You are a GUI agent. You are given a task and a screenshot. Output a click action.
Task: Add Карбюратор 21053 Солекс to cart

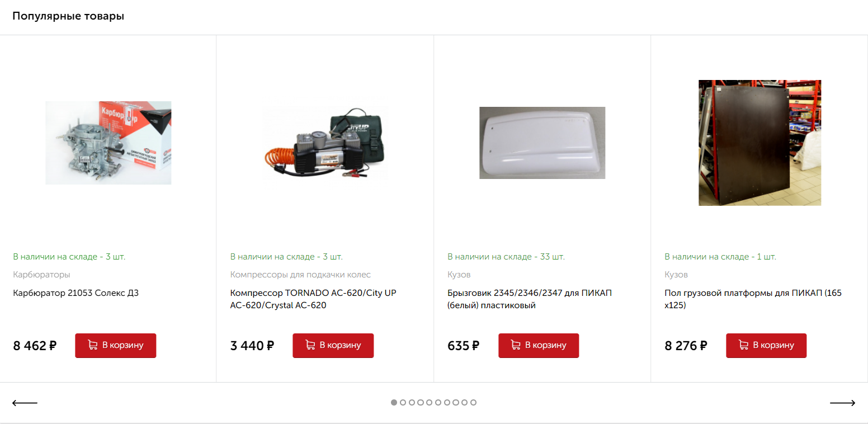pos(116,346)
